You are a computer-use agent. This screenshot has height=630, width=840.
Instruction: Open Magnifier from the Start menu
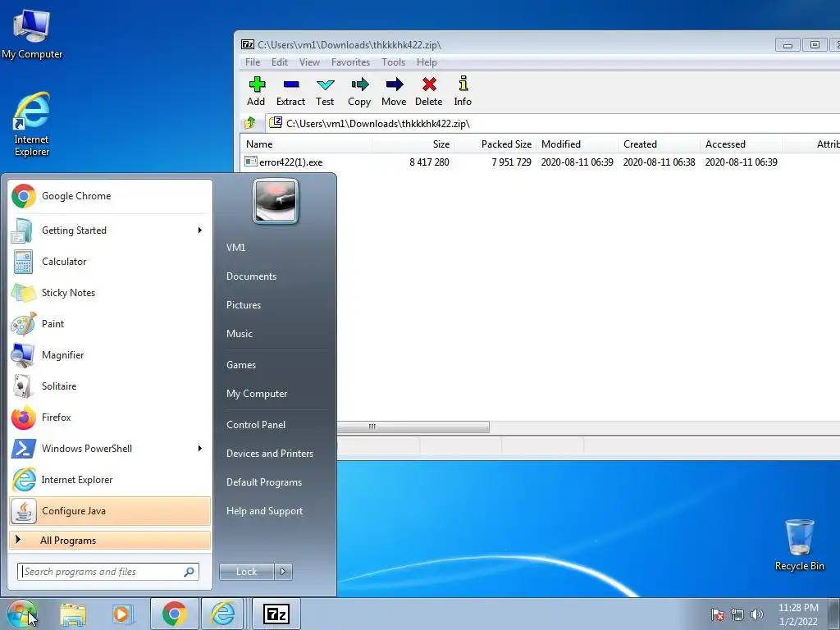pos(110,355)
